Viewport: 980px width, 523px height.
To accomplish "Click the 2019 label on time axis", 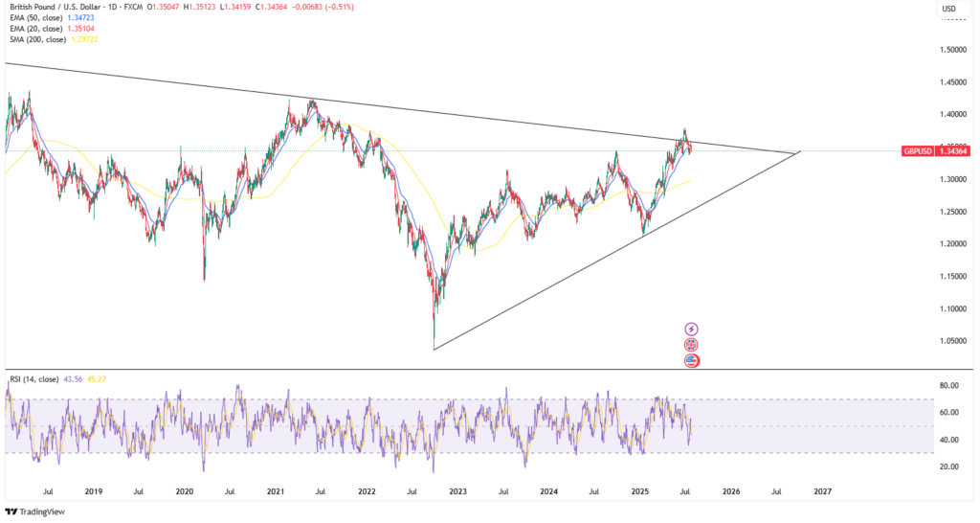I will point(94,491).
